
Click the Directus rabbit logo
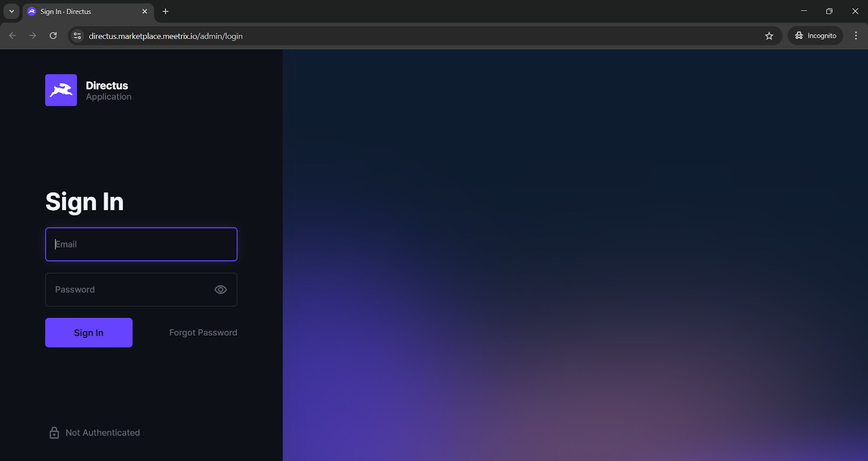point(61,90)
